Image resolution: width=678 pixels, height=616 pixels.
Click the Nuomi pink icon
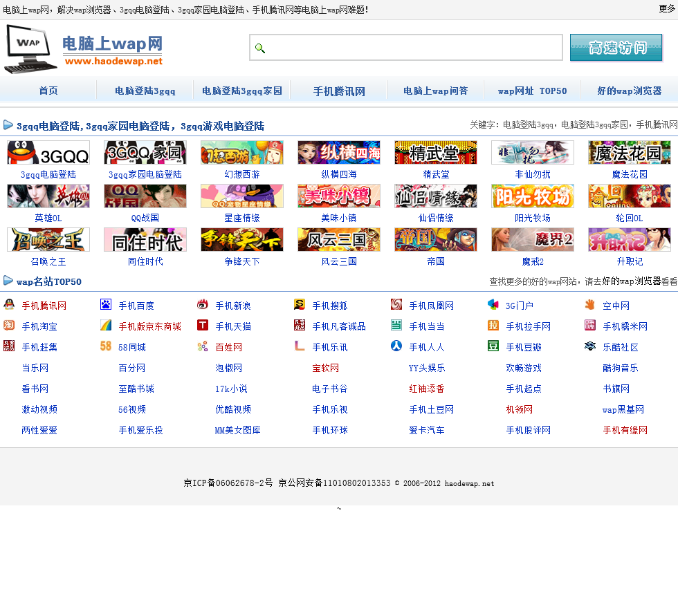(590, 325)
